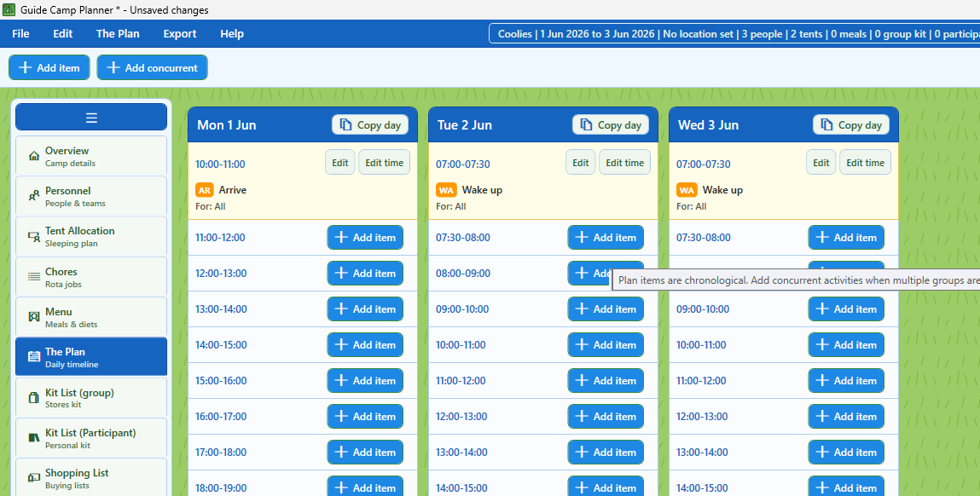
Task: Add item at Wednesday 10:00-11:00
Action: point(846,345)
